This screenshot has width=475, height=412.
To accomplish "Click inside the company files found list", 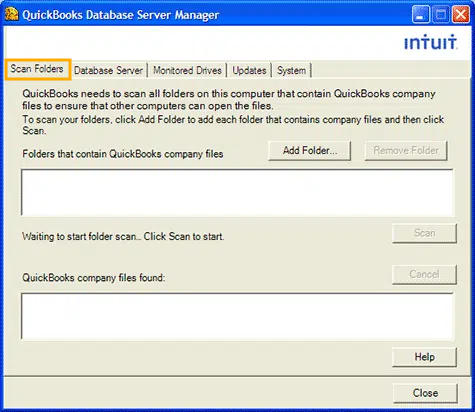I will pos(237,316).
